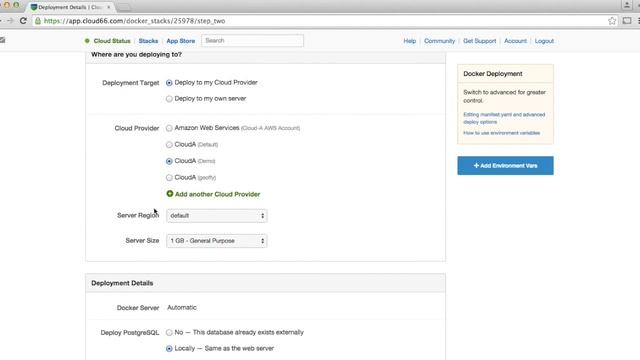
Task: Go to Stacks in the top navigation
Action: [x=148, y=41]
